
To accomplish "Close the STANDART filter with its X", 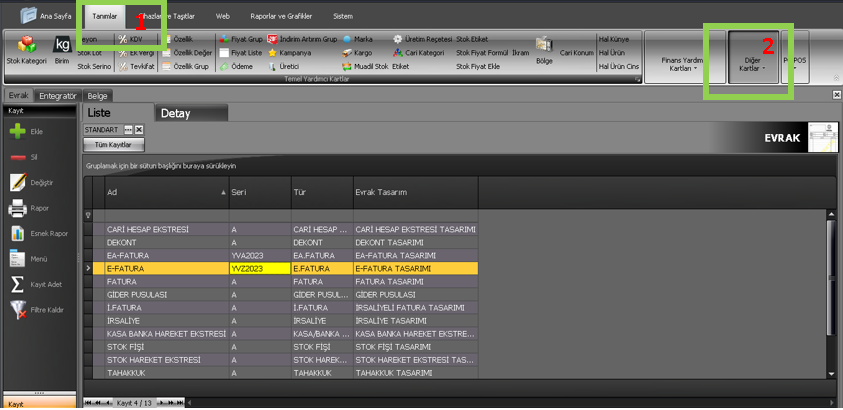I will tap(139, 130).
